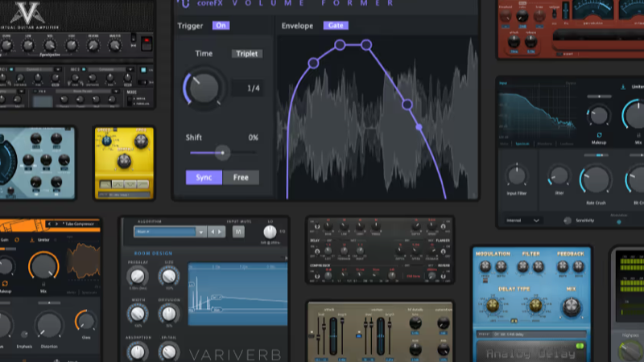Viewport: 644px width, 362px height.
Task: Click the Sensitivity knob
Action: click(568, 220)
